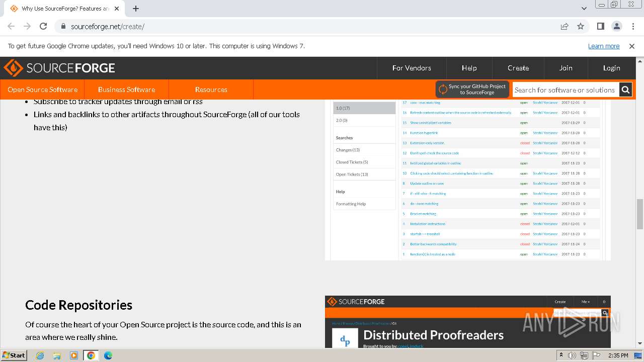Bookmark this tab with star icon
The height and width of the screenshot is (362, 644).
(x=581, y=27)
